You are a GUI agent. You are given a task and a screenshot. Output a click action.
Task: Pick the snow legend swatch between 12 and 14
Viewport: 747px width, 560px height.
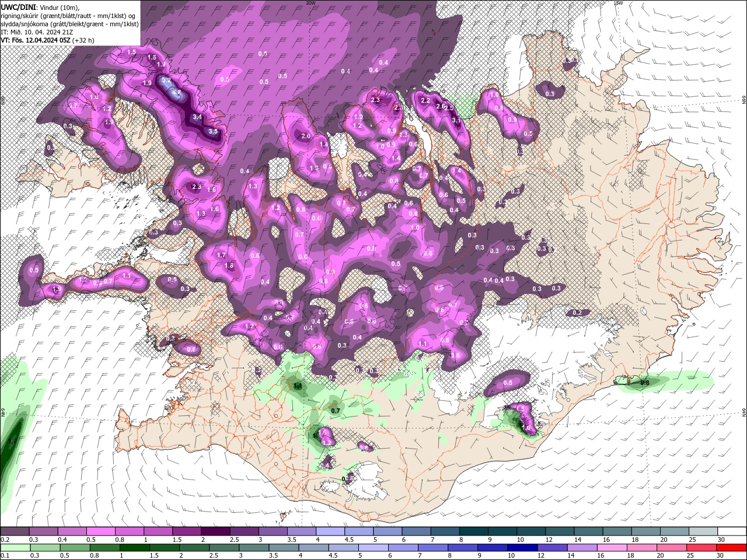click(558, 531)
